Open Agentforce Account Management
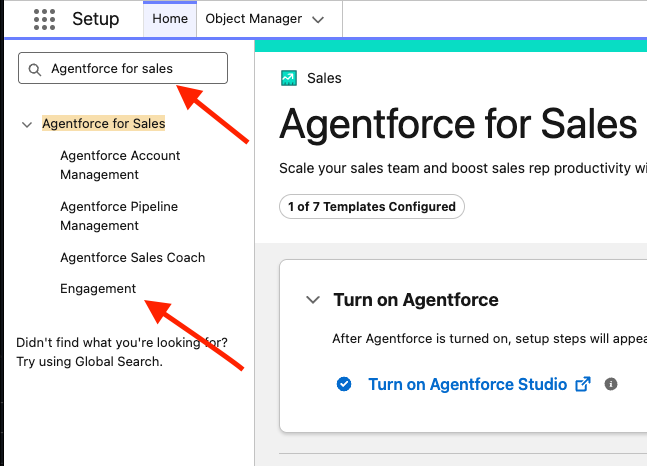 [x=120, y=165]
